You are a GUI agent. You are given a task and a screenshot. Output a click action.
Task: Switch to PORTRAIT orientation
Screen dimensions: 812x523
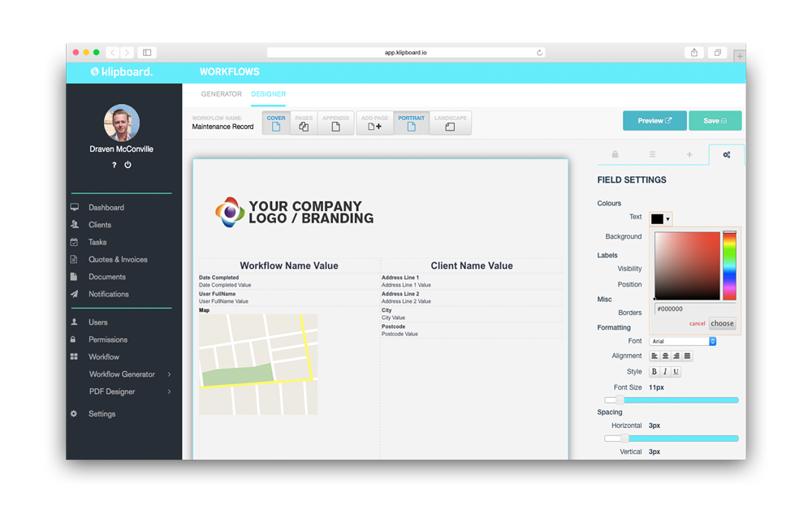coord(412,122)
